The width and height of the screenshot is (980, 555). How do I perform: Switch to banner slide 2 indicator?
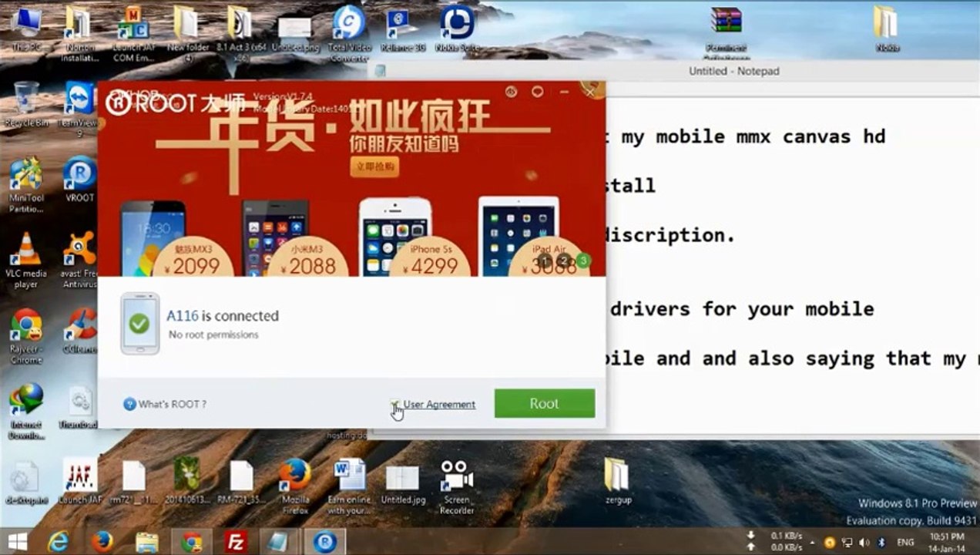pyautogui.click(x=564, y=261)
